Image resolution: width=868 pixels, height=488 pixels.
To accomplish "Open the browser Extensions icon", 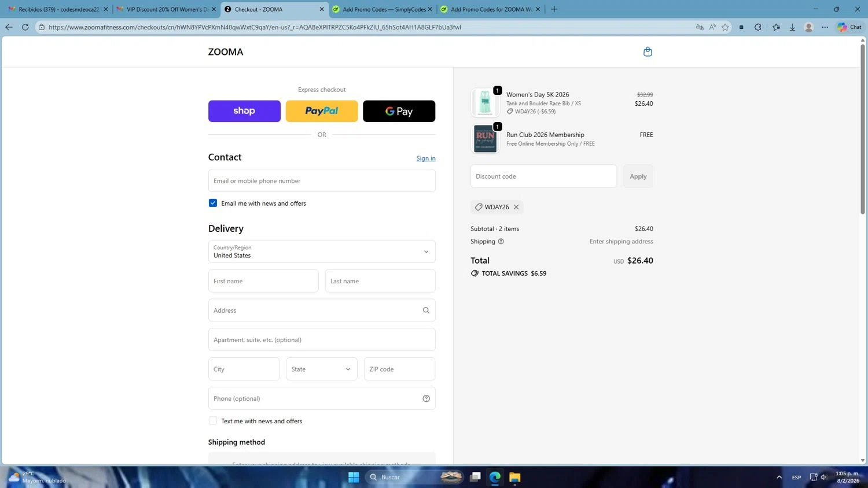I will coord(758,27).
